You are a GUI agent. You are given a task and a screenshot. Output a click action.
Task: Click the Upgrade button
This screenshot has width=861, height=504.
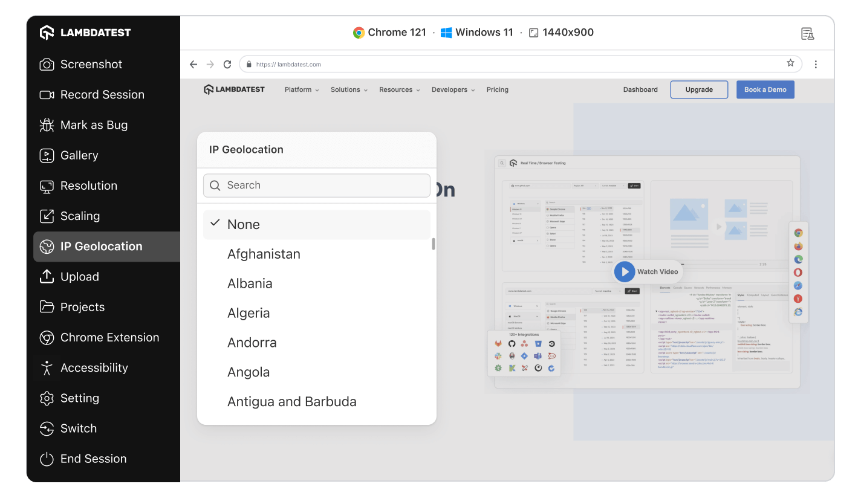pos(699,89)
